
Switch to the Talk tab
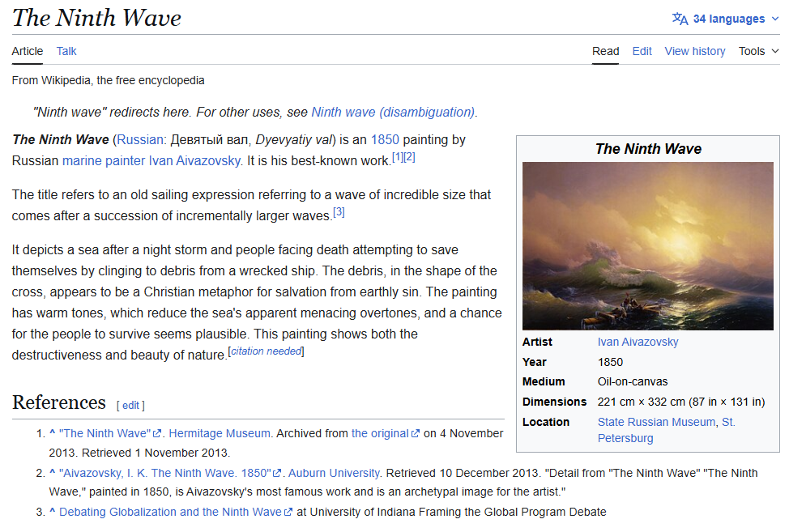pyautogui.click(x=66, y=51)
